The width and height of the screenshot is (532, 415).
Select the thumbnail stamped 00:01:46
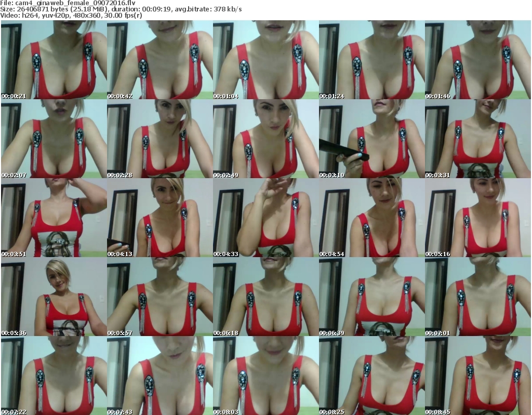(x=478, y=60)
